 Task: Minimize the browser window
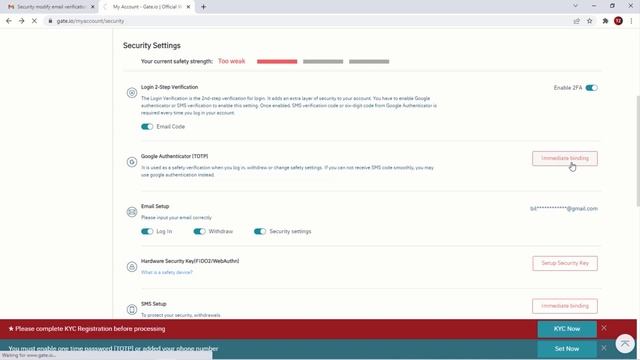(x=594, y=6)
